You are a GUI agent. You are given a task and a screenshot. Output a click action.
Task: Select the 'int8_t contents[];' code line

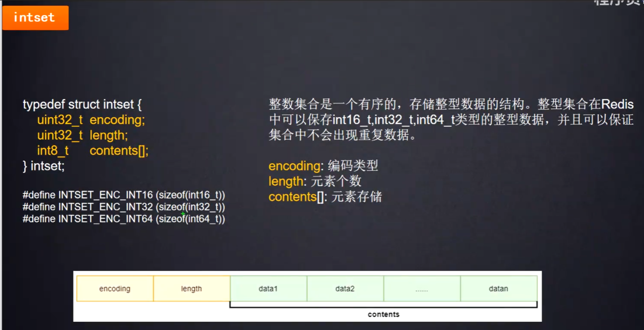click(93, 151)
